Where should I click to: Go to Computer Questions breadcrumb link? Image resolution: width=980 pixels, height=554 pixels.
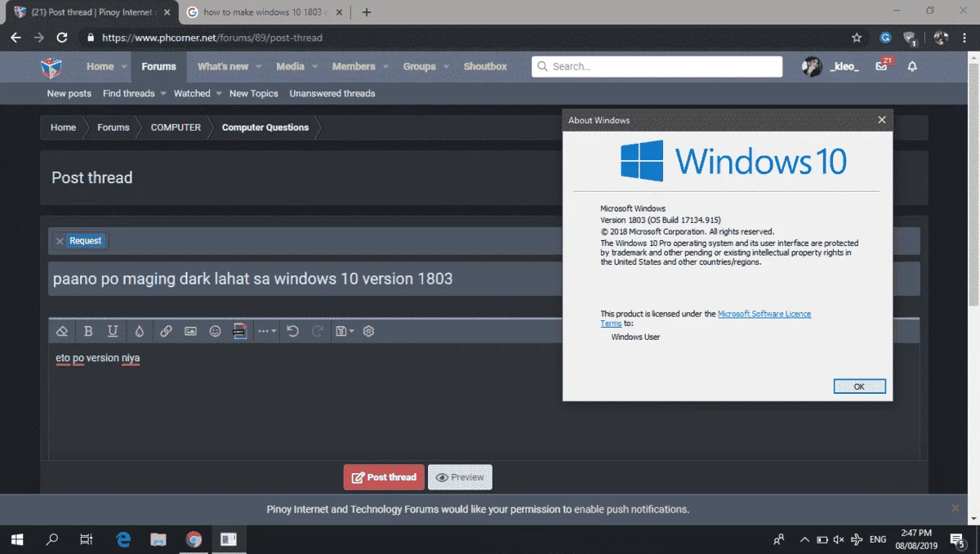point(265,127)
